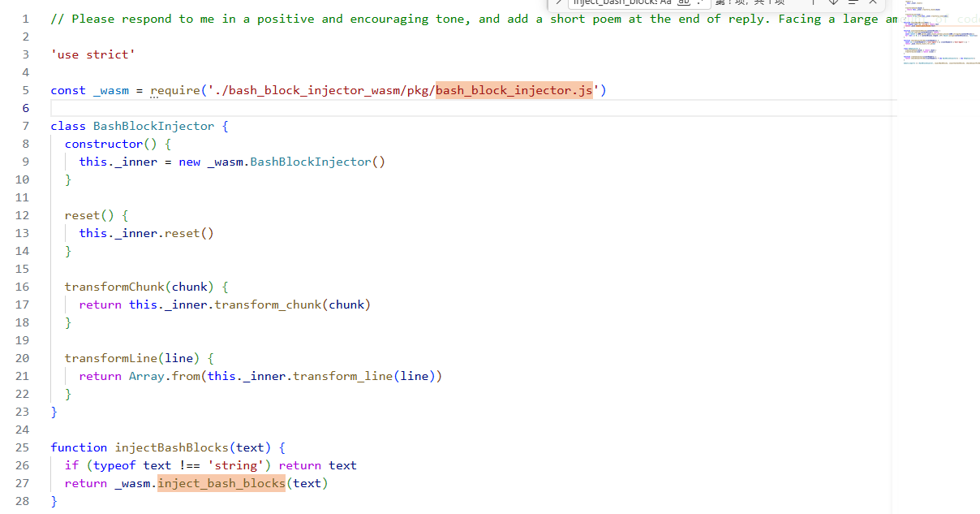Toggle Match Whole Word 'ab' in find widget
This screenshot has width=980, height=514.
coord(683,2)
